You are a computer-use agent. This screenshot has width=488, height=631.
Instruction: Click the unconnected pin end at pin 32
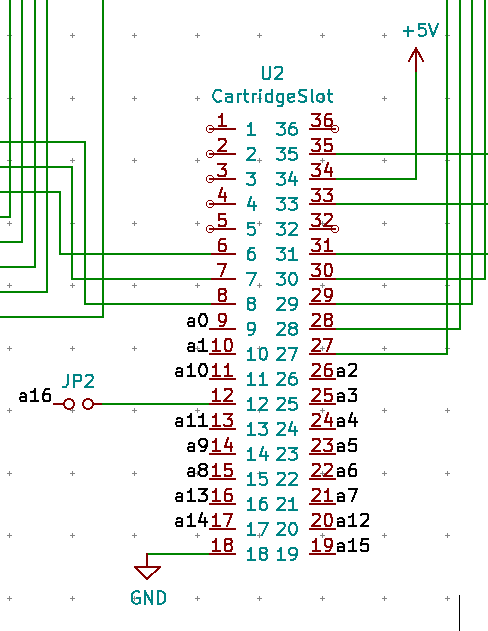pyautogui.click(x=335, y=229)
